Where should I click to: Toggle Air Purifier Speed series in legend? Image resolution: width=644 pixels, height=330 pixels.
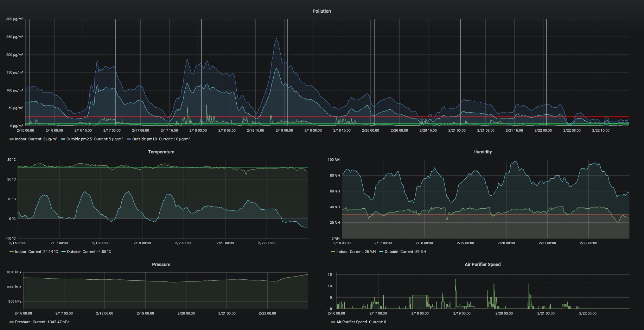point(351,322)
